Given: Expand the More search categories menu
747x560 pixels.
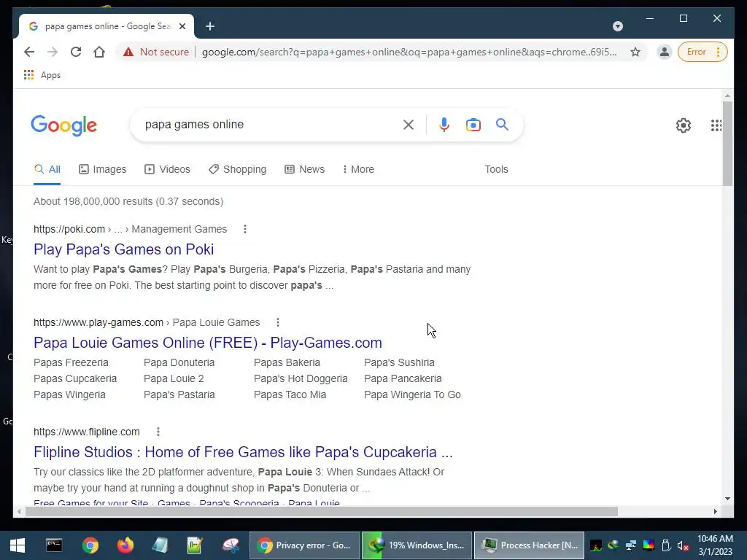Looking at the screenshot, I should [x=358, y=169].
